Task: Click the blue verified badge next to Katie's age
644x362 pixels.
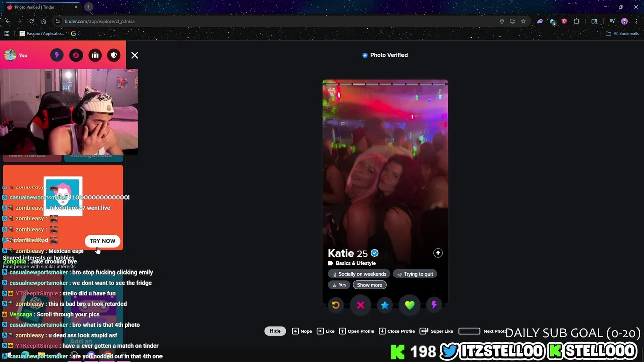Action: 374,253
